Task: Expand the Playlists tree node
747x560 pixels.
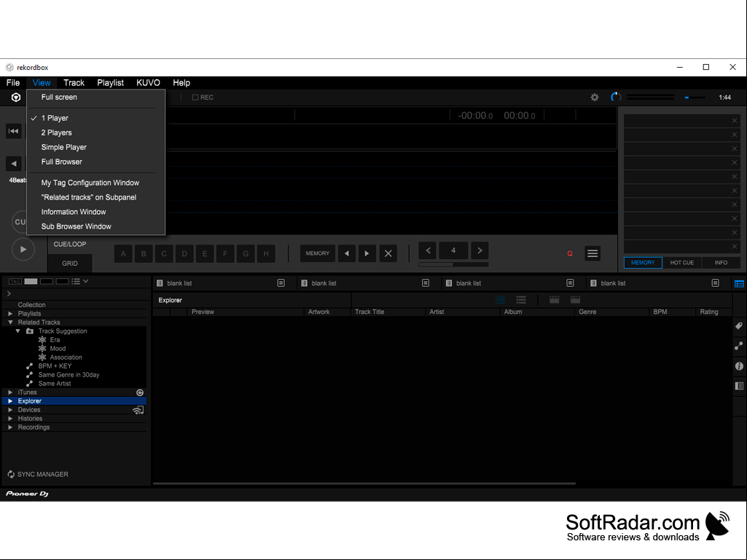Action: pos(10,314)
